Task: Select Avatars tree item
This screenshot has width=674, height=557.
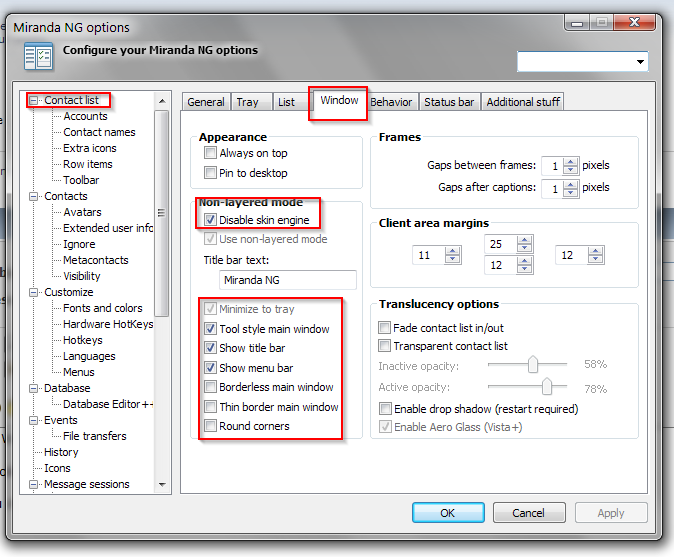Action: 82,212
